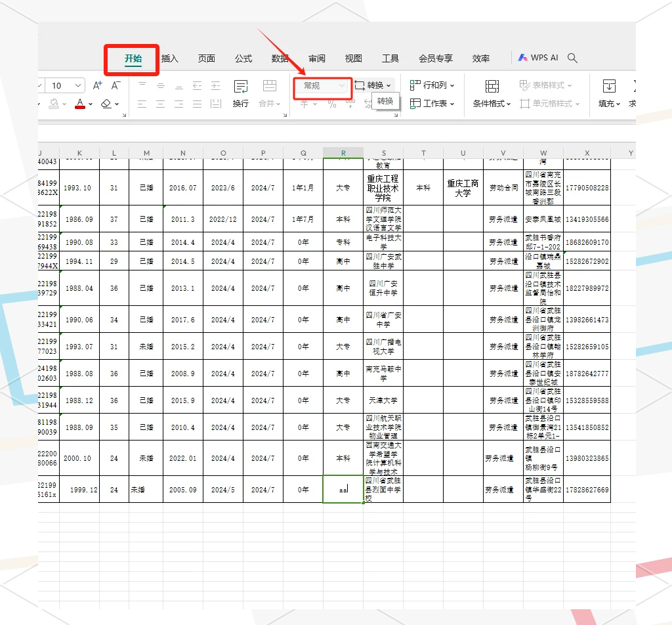Expand the fill color dropdown arrow

64,104
